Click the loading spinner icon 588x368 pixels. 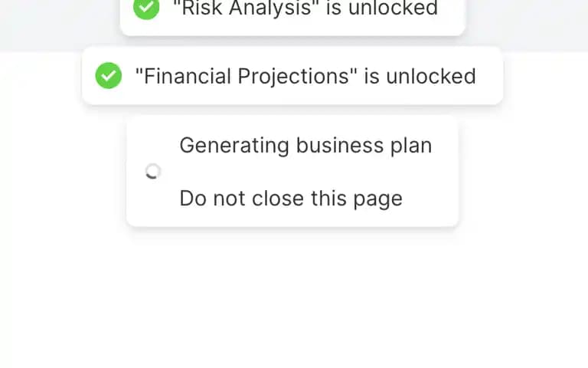tap(153, 171)
